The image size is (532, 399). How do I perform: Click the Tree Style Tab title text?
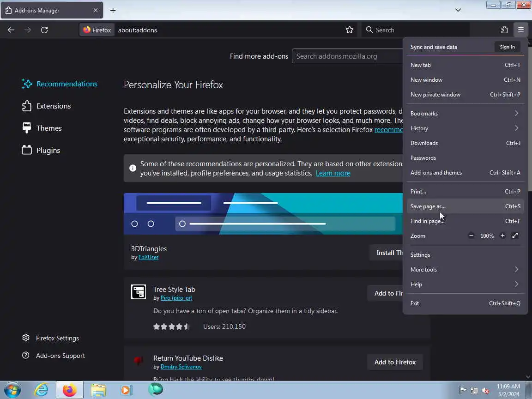click(x=174, y=290)
